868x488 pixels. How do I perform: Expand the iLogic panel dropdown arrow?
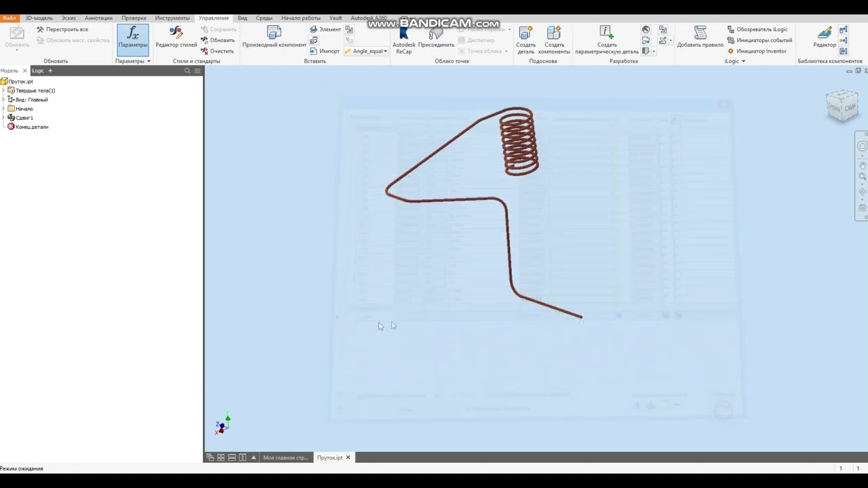[743, 62]
